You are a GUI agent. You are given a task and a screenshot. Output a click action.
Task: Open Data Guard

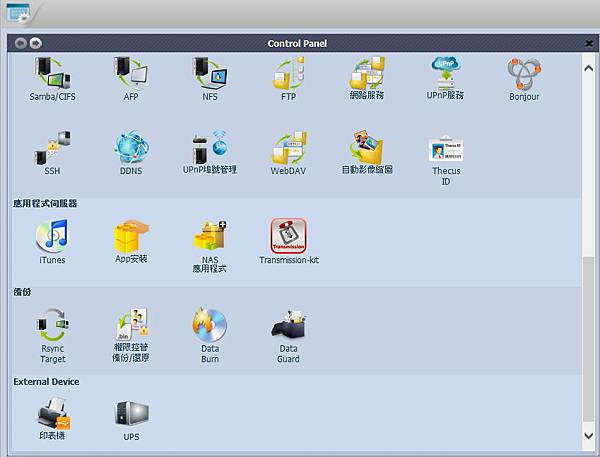[289, 337]
